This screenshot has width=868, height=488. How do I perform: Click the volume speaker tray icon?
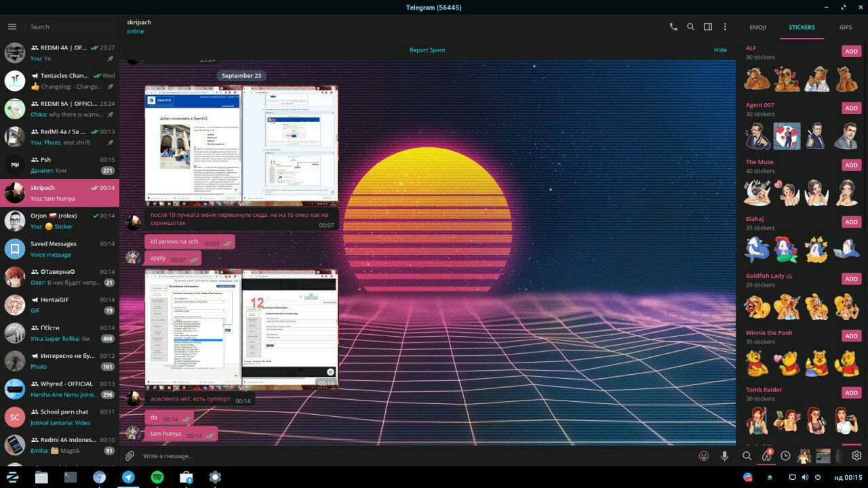(805, 477)
